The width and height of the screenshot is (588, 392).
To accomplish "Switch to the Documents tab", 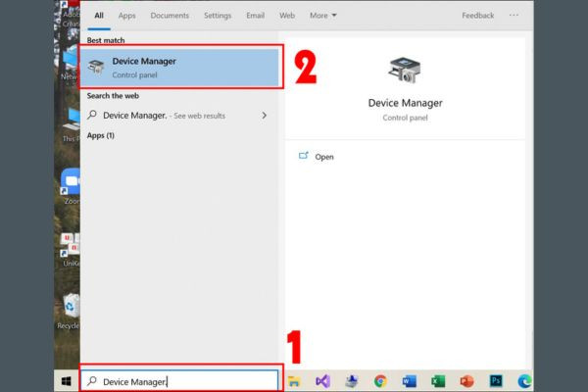I will click(170, 16).
